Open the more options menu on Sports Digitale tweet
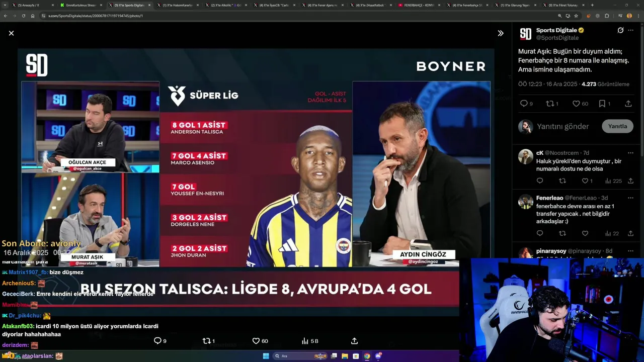 630,30
